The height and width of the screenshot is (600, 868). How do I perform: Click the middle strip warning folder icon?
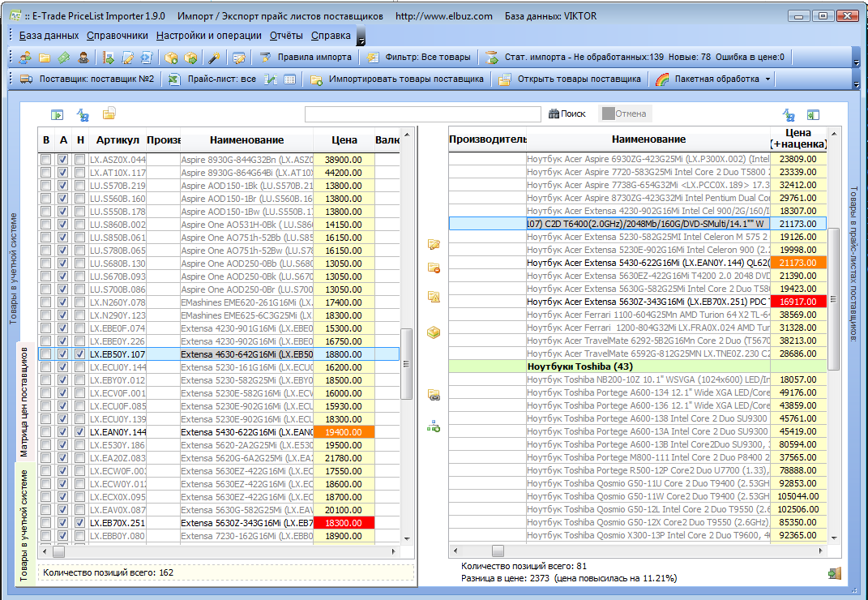point(434,297)
